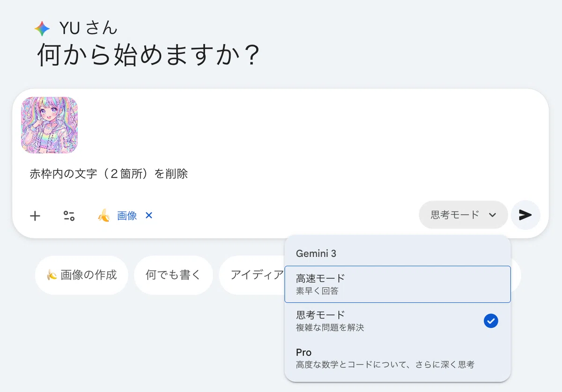Click the 画像 tool label chip
The width and height of the screenshot is (562, 392).
(x=127, y=216)
